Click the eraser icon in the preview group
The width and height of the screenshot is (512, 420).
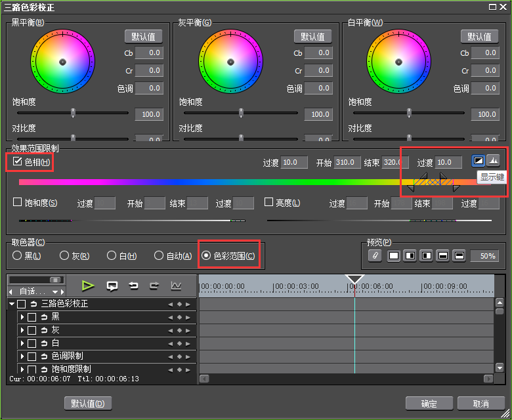pos(375,255)
